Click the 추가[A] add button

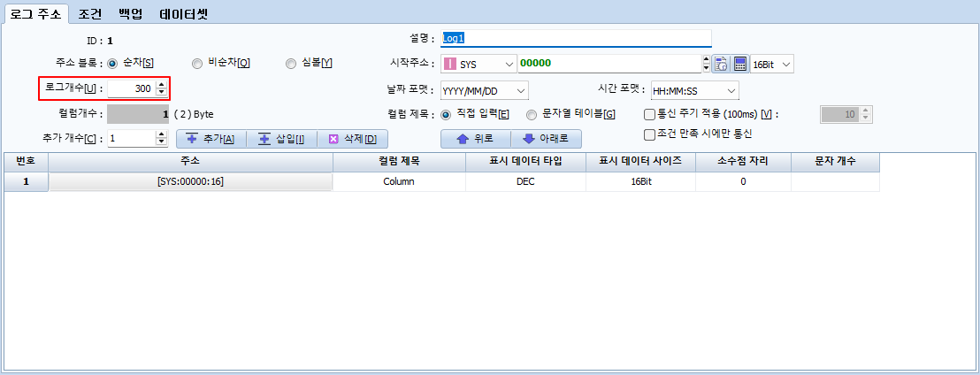tap(211, 139)
